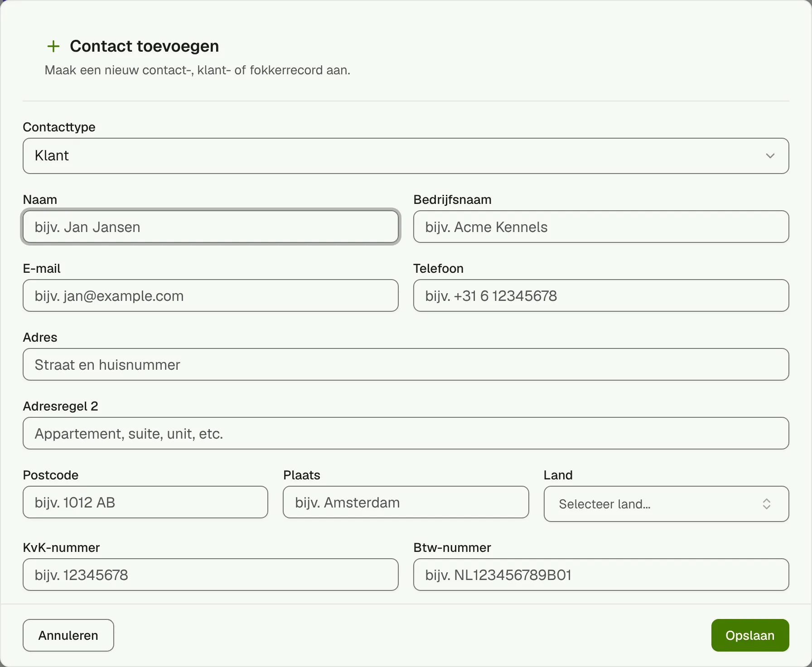The width and height of the screenshot is (812, 667).
Task: Click the Telefoon label
Action: tap(438, 268)
